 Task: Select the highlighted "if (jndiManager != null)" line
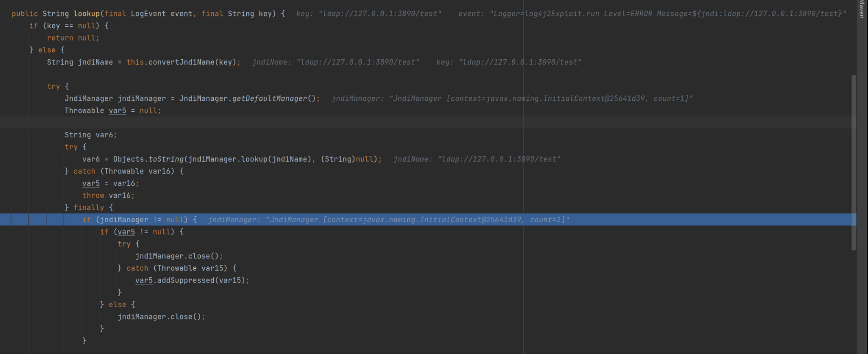(139, 220)
